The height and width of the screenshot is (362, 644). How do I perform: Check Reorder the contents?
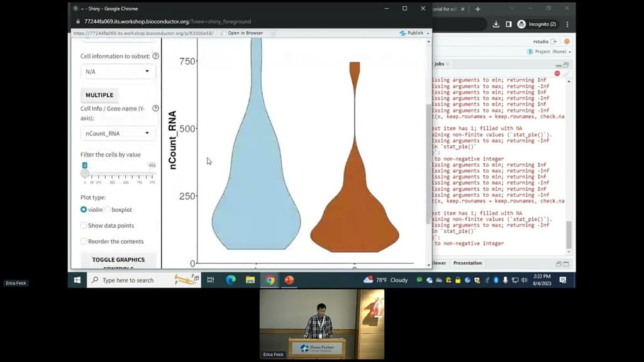coord(84,241)
